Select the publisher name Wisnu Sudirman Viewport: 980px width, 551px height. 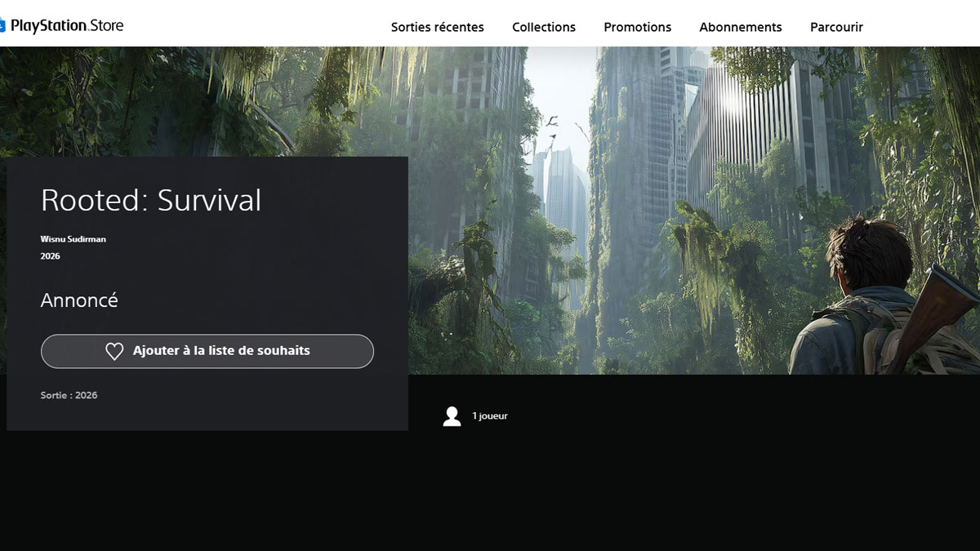point(73,239)
